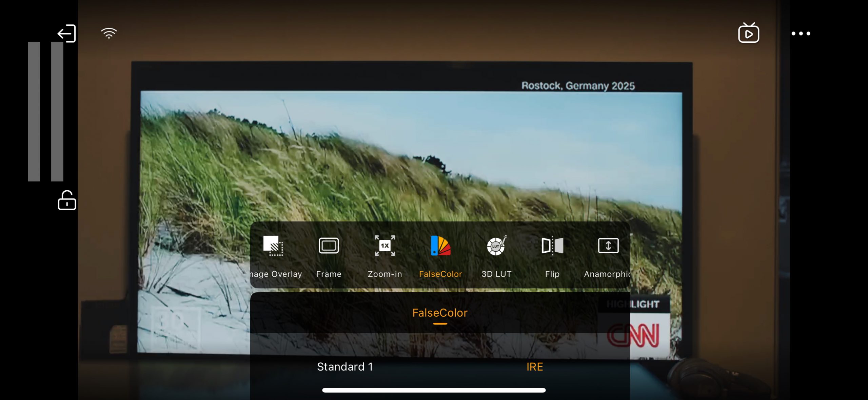Image resolution: width=868 pixels, height=400 pixels.
Task: Open the live stream TV icon
Action: coord(748,33)
